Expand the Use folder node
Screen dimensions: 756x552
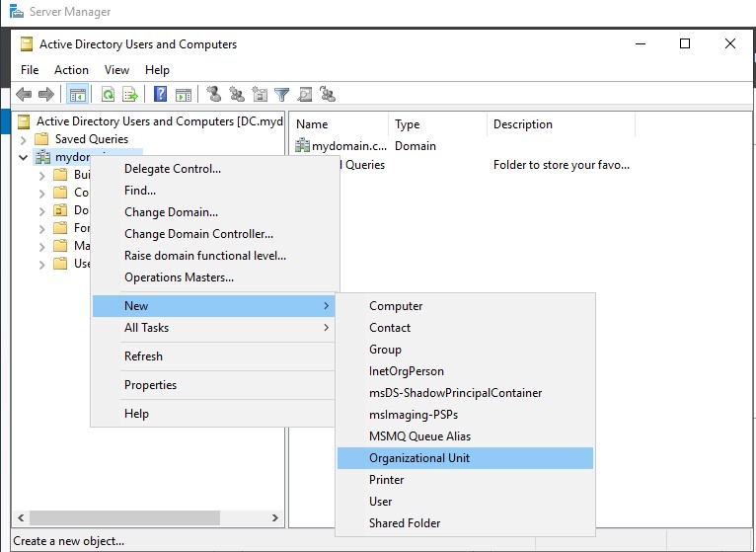tap(42, 265)
